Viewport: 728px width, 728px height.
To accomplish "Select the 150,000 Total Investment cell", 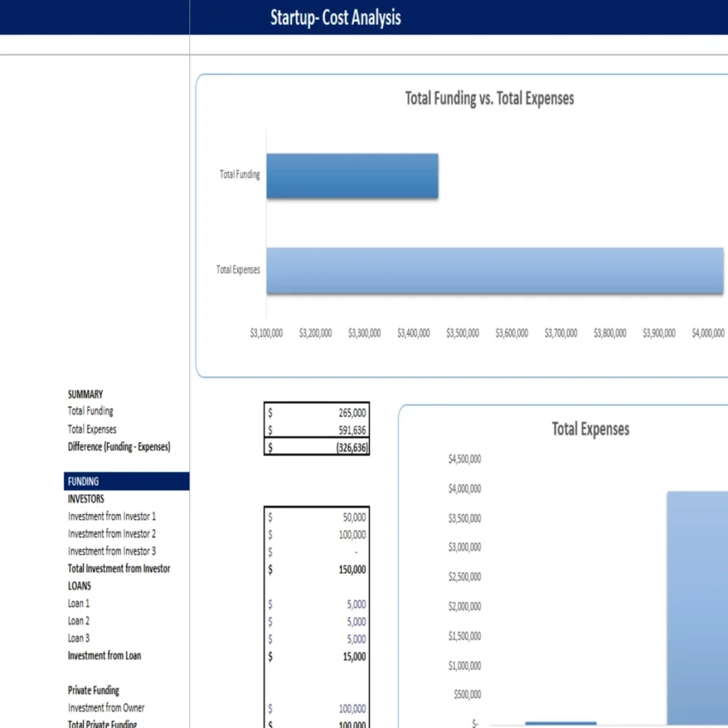I will pos(317,569).
